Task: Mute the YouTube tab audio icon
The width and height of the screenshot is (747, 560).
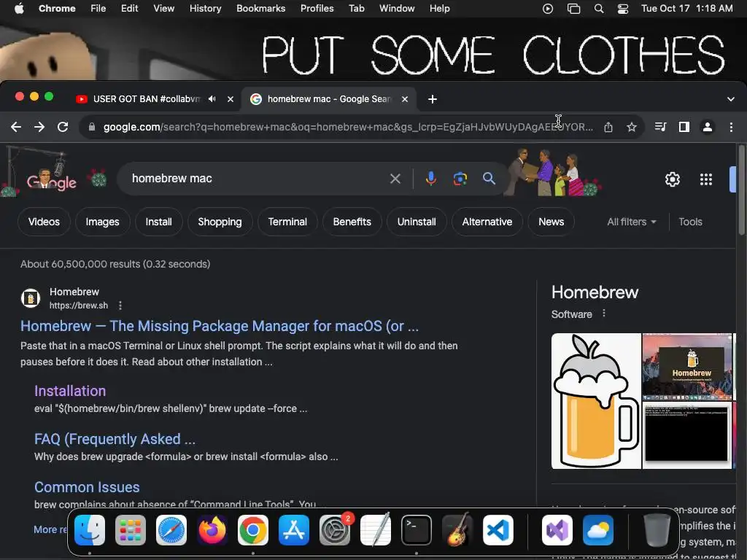Action: pyautogui.click(x=212, y=99)
